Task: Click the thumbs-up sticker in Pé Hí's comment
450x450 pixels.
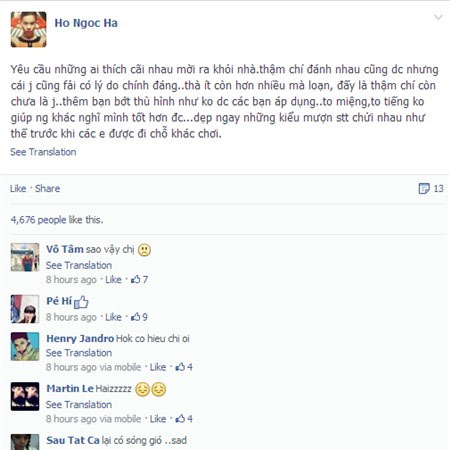Action: click(81, 302)
